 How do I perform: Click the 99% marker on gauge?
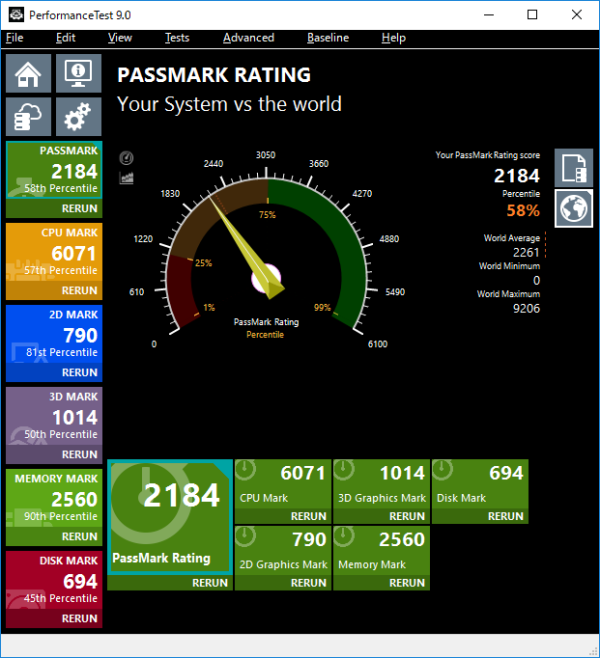point(322,308)
